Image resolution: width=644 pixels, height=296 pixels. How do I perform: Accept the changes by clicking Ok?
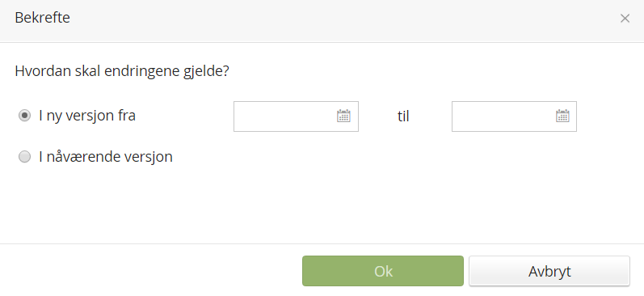pyautogui.click(x=383, y=271)
